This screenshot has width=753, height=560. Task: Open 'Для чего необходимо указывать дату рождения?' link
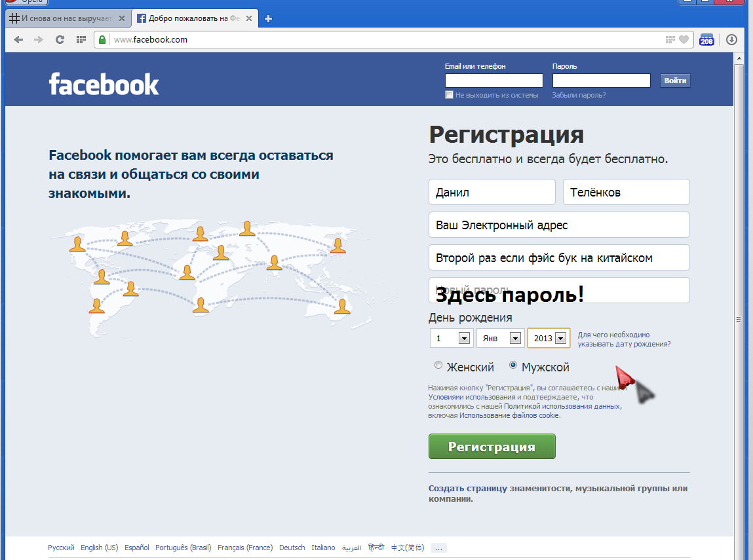pyautogui.click(x=624, y=339)
